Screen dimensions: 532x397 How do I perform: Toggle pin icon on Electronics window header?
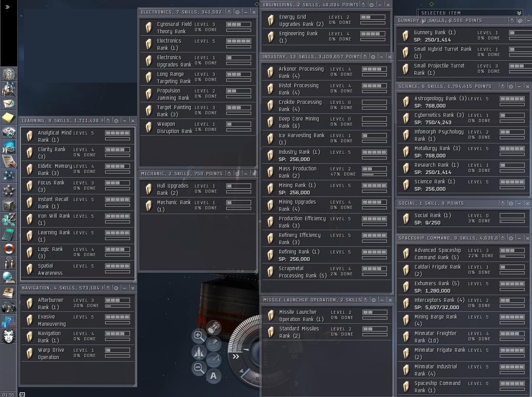(x=229, y=12)
